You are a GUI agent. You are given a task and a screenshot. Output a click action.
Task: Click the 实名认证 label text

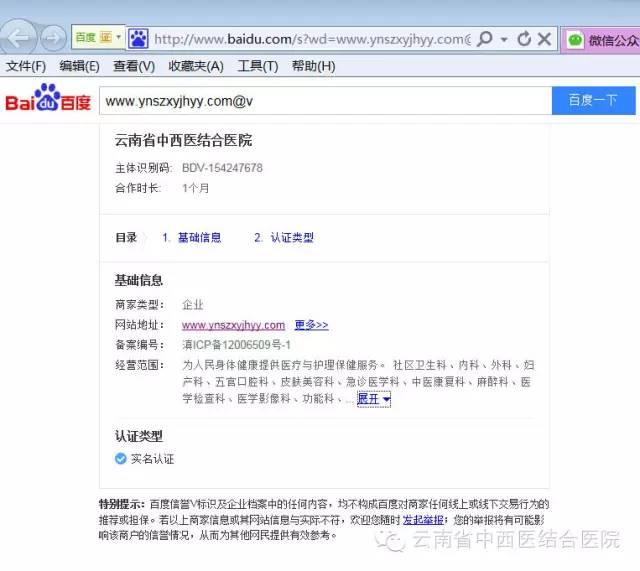pos(153,459)
